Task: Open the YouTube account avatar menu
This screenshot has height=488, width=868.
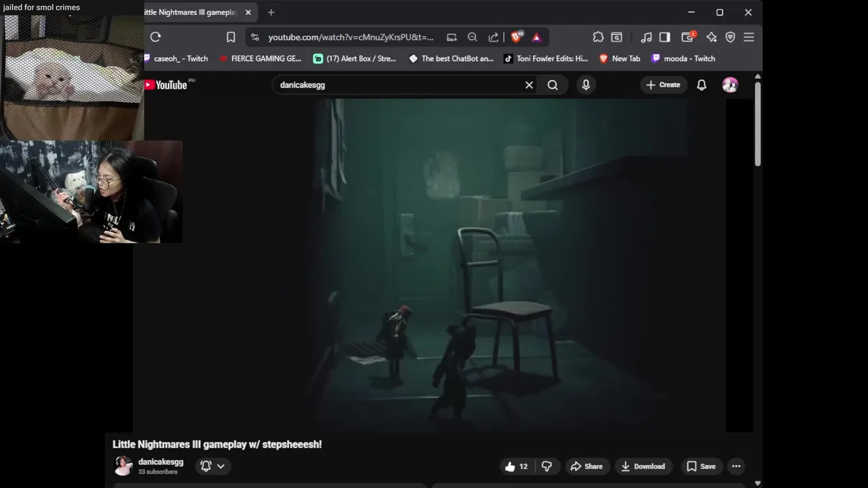Action: [730, 85]
